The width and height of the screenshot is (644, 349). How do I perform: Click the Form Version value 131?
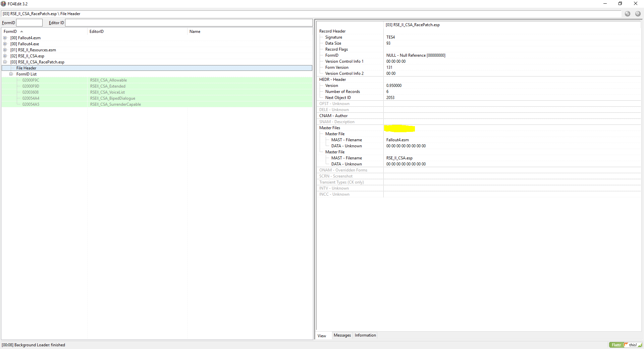click(x=389, y=67)
